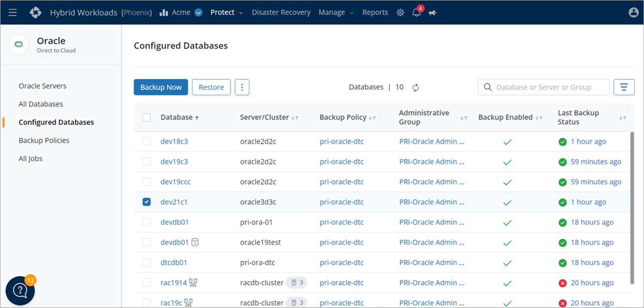
Task: Open the dev21c1 database link
Action: coord(174,202)
